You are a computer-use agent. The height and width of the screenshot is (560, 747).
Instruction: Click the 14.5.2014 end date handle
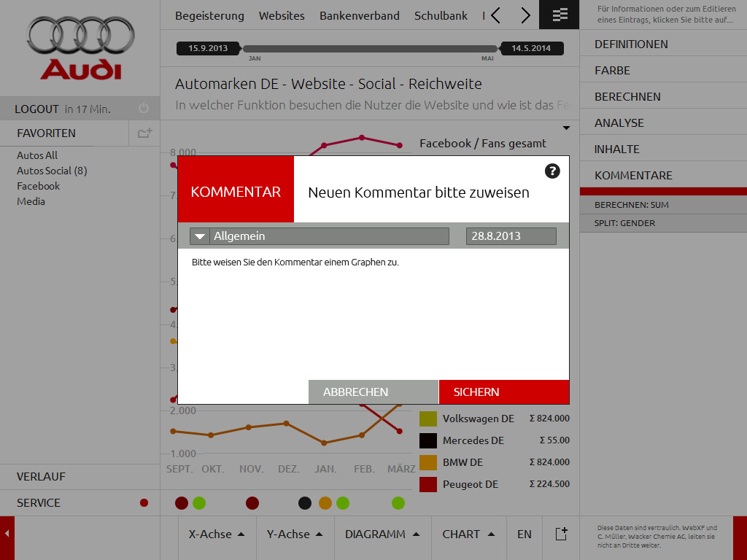point(531,48)
